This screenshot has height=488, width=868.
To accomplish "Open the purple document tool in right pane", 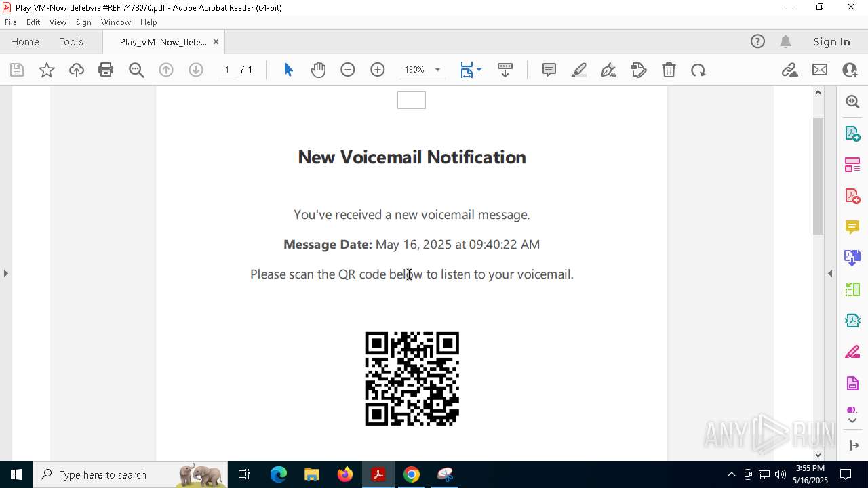I will (x=852, y=384).
